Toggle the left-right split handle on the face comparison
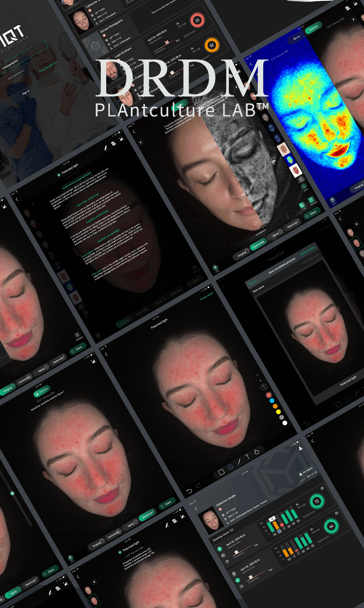The width and height of the screenshot is (364, 608). (x=264, y=226)
